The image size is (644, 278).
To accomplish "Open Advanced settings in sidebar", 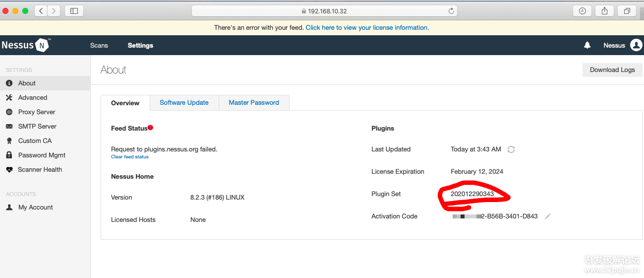I will [x=33, y=98].
